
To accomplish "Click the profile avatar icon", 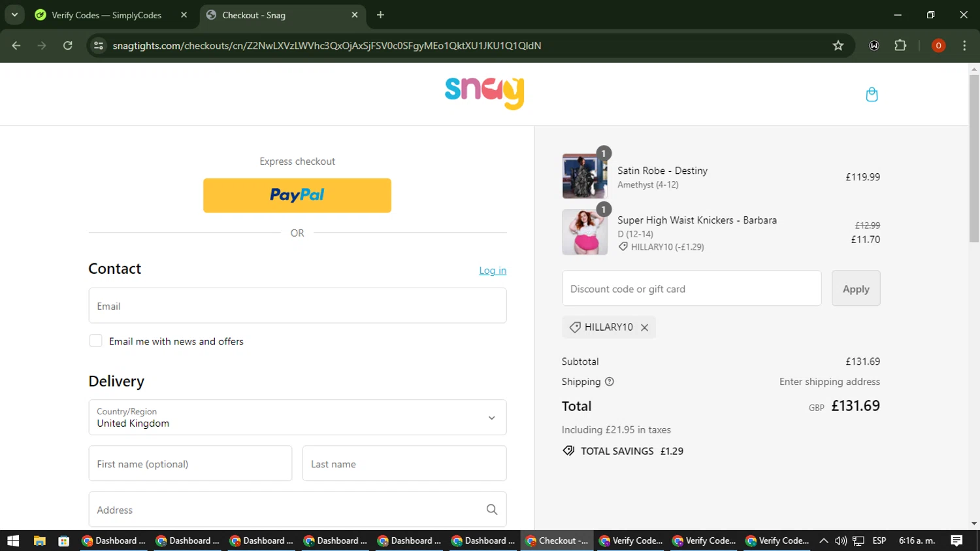I will point(938,46).
